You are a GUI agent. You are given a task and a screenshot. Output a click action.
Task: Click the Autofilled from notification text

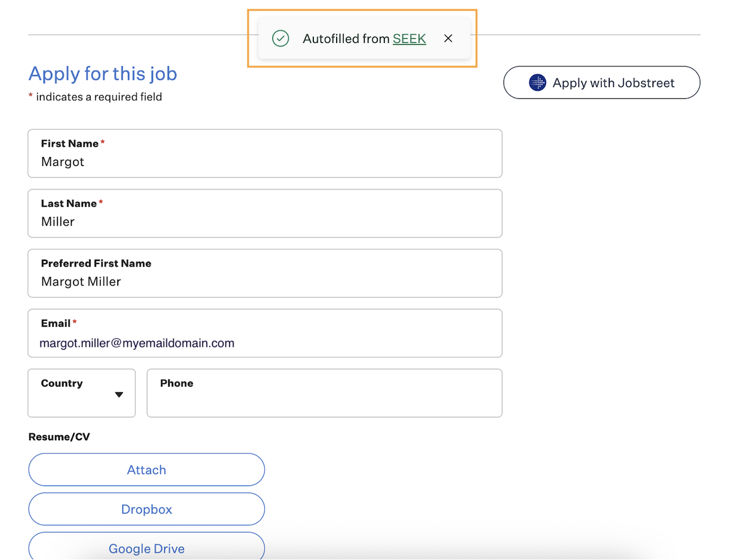coord(346,39)
